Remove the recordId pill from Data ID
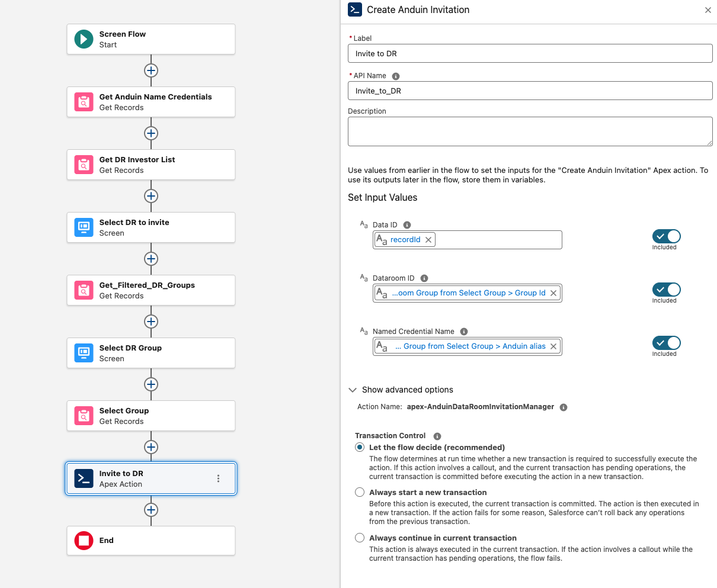The image size is (717, 588). coord(428,240)
